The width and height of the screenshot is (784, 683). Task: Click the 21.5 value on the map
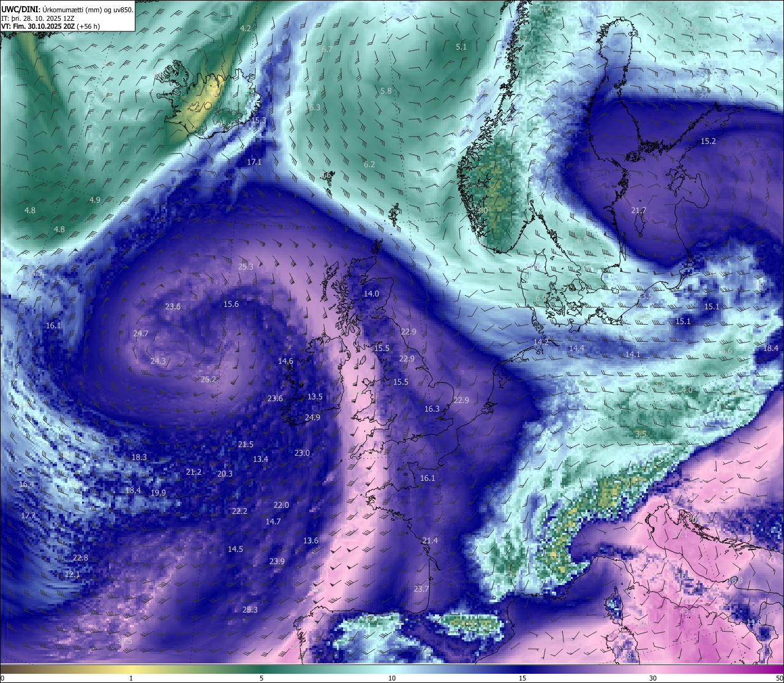tap(246, 444)
